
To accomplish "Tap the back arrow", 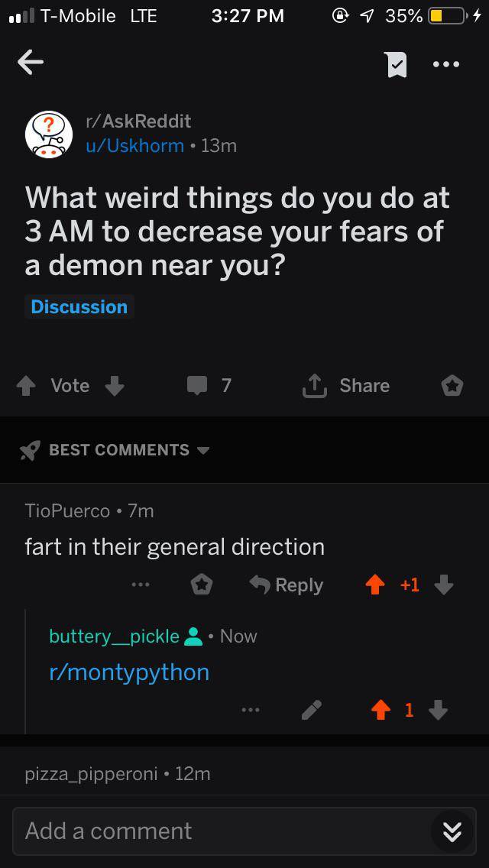I will pos(31,63).
